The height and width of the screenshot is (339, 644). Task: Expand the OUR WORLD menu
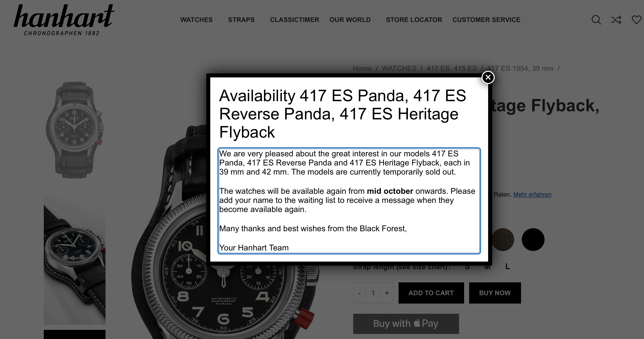tap(352, 20)
